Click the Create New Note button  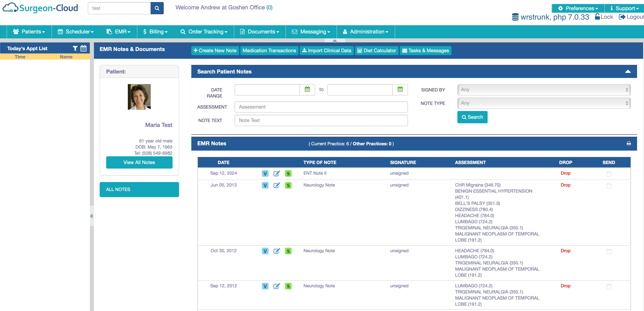(215, 50)
